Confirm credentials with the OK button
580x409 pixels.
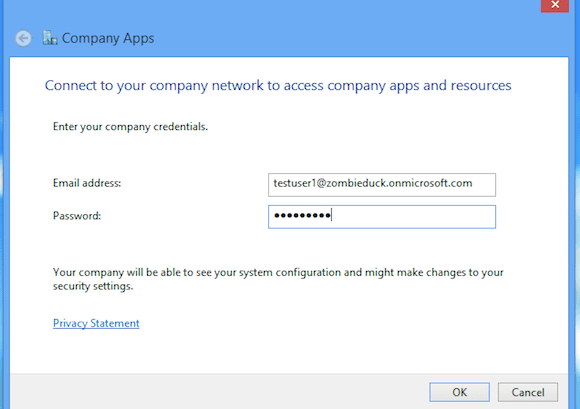click(459, 392)
